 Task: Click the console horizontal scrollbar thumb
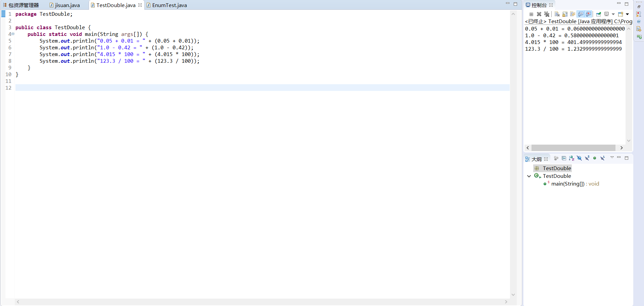(x=573, y=148)
